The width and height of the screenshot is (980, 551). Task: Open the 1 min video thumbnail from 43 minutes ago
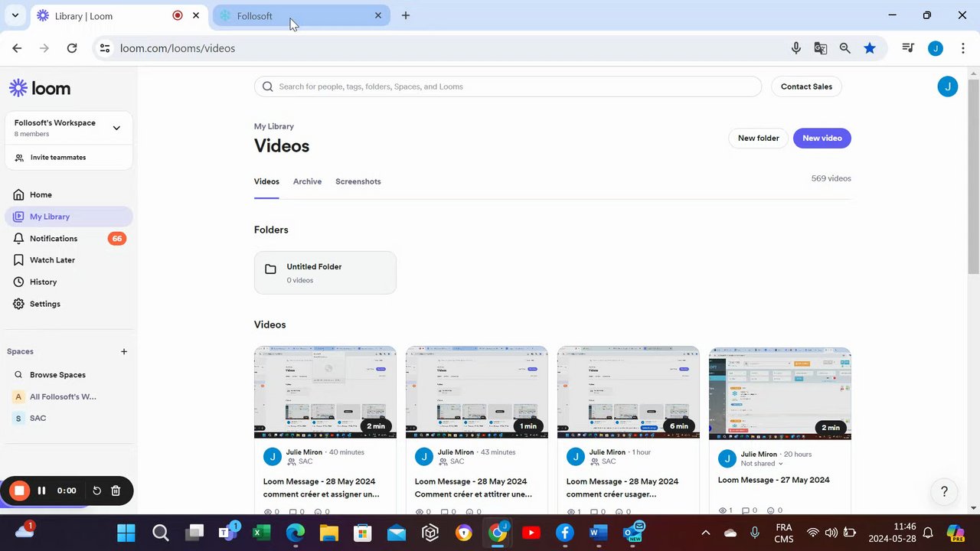(476, 392)
